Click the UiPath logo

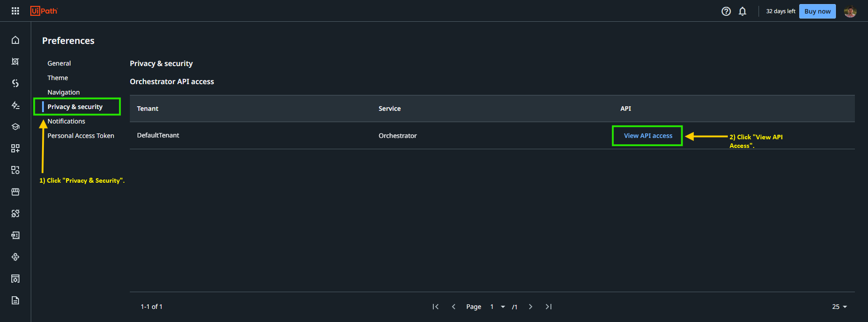coord(44,11)
